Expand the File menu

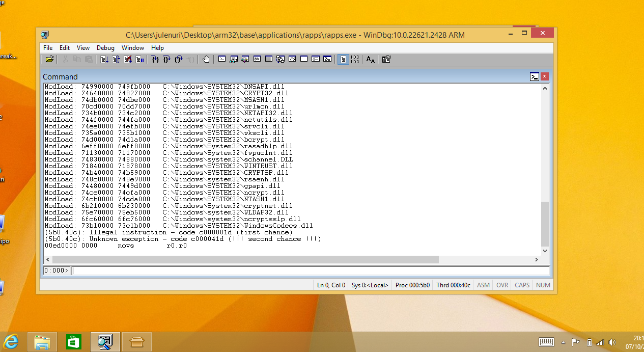(x=48, y=48)
